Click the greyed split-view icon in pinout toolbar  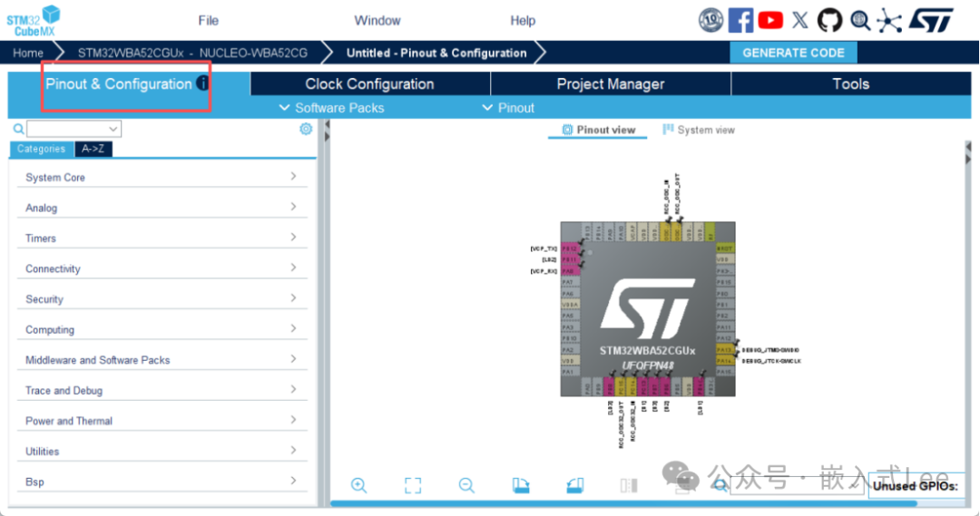click(629, 485)
